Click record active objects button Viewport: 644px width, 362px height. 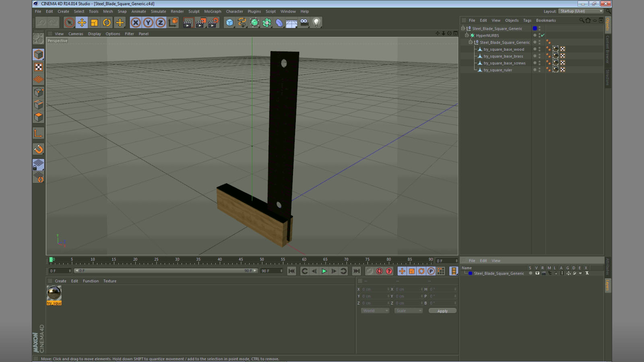(x=369, y=271)
